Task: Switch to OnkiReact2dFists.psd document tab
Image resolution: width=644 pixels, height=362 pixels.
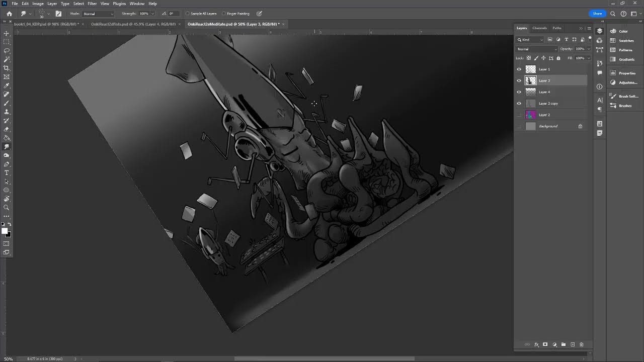Action: point(133,24)
